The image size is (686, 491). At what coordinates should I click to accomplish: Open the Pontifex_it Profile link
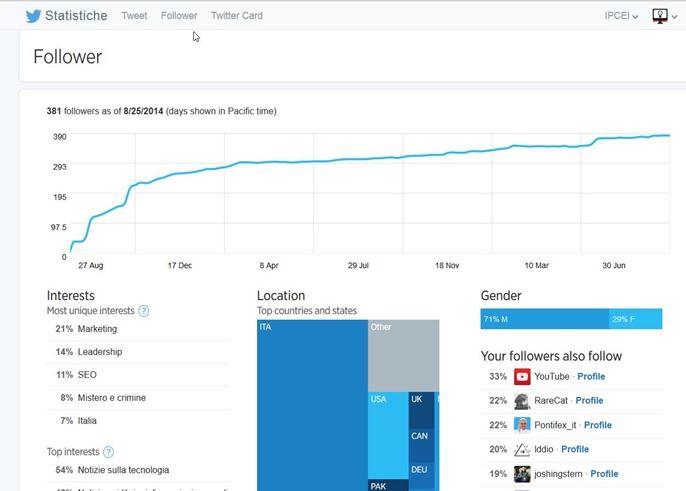[598, 425]
